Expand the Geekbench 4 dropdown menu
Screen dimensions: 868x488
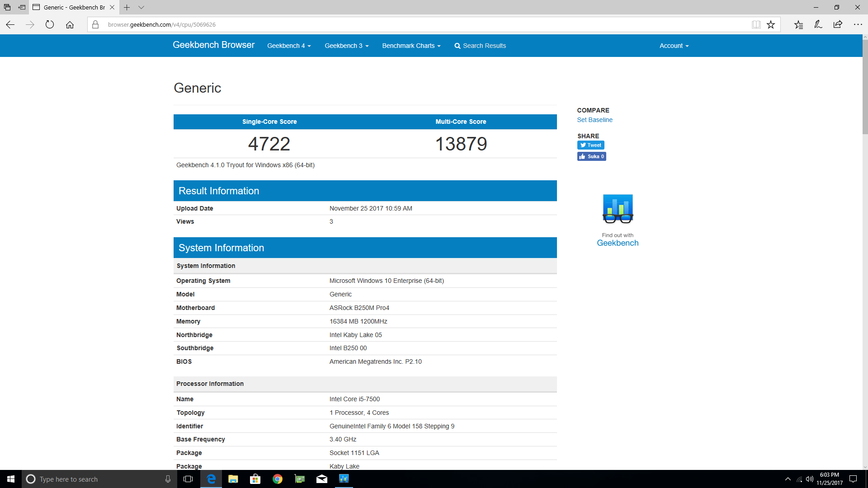[289, 46]
